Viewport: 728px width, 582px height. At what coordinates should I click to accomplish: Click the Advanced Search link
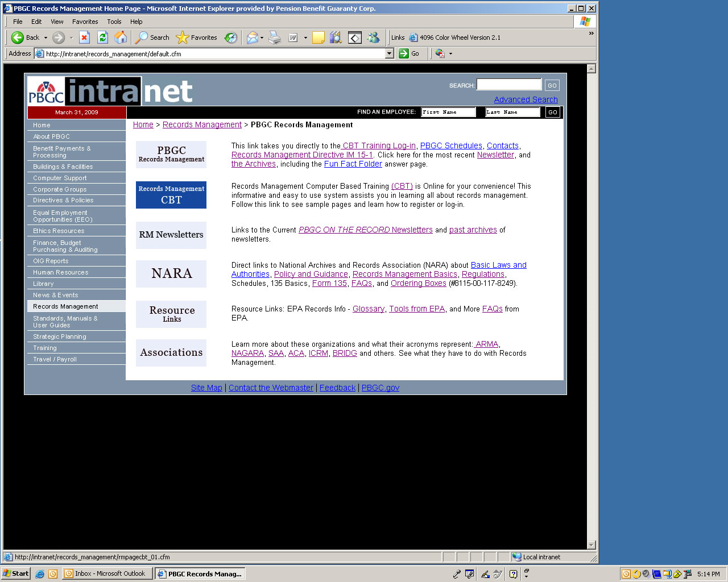(526, 99)
